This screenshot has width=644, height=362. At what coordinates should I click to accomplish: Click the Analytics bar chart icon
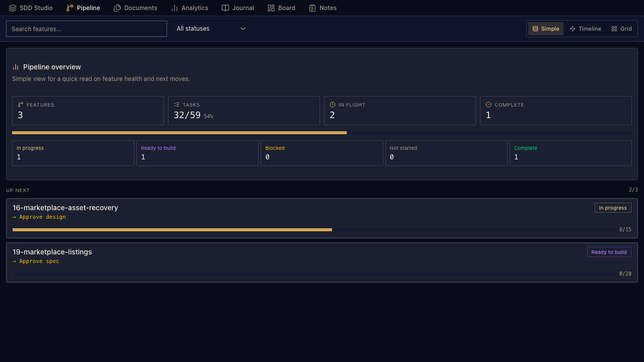click(175, 8)
